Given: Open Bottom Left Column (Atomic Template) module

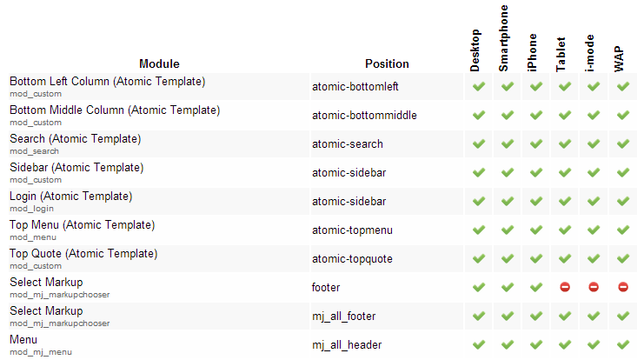Looking at the screenshot, I should coord(107,82).
